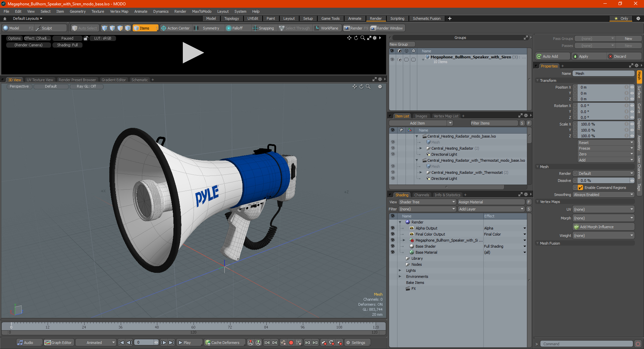Click Assign Material button
This screenshot has height=349, width=644.
click(x=491, y=202)
